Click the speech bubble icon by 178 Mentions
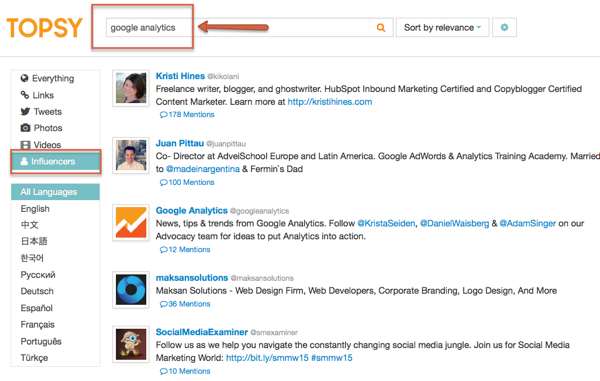 coord(163,114)
